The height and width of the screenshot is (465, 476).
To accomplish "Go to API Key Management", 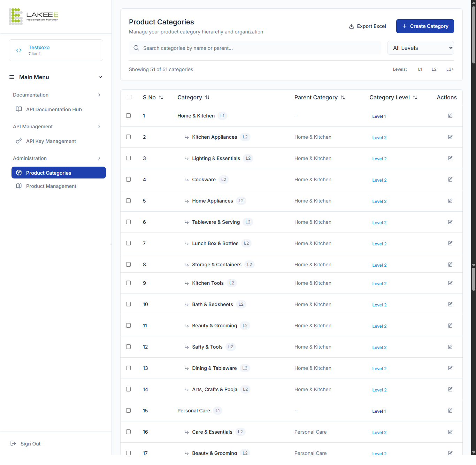I will (x=51, y=141).
